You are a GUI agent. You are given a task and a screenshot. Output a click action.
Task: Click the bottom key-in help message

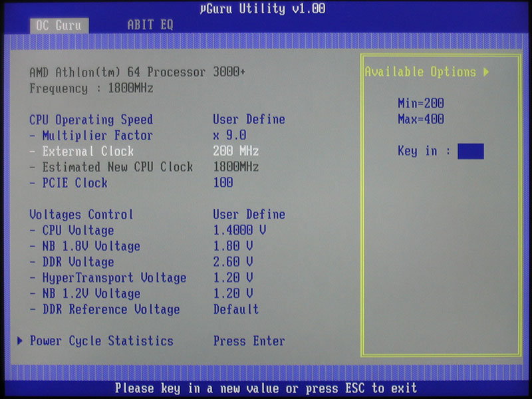(265, 388)
